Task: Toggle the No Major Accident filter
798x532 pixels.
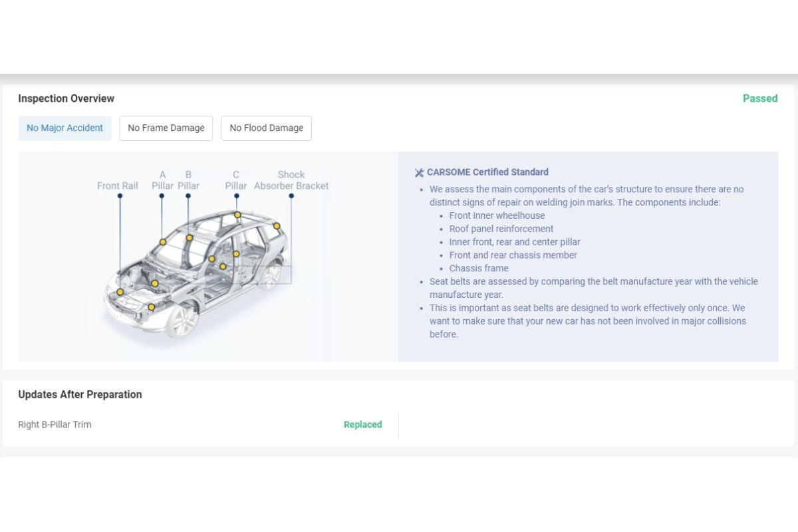Action: (65, 128)
